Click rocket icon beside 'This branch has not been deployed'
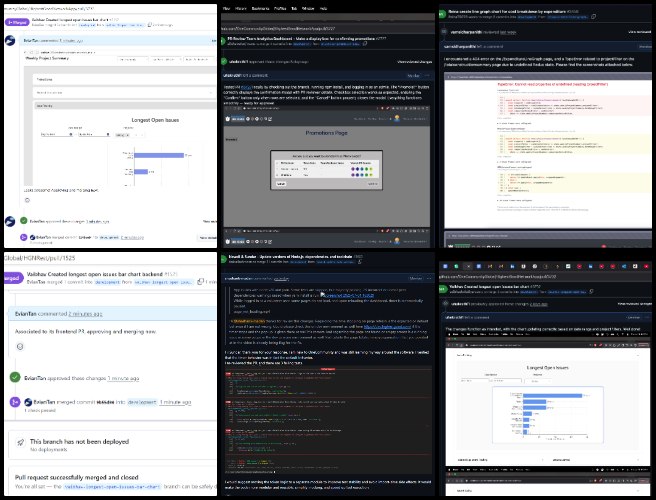 point(20,442)
